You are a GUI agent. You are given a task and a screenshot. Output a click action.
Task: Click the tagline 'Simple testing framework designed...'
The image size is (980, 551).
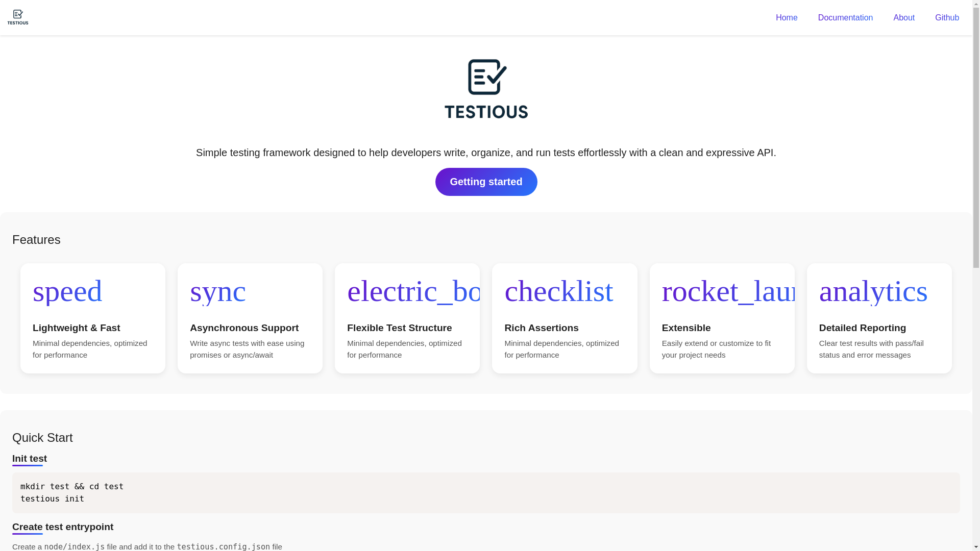click(x=486, y=153)
